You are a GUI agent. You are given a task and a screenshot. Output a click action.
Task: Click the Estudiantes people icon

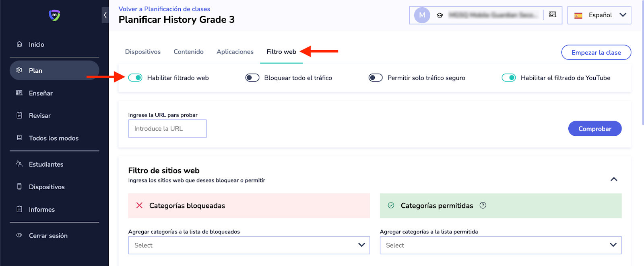coord(19,164)
